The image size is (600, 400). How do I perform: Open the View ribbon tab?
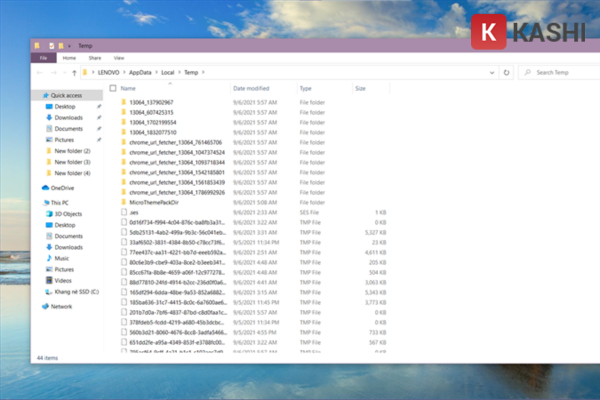119,58
